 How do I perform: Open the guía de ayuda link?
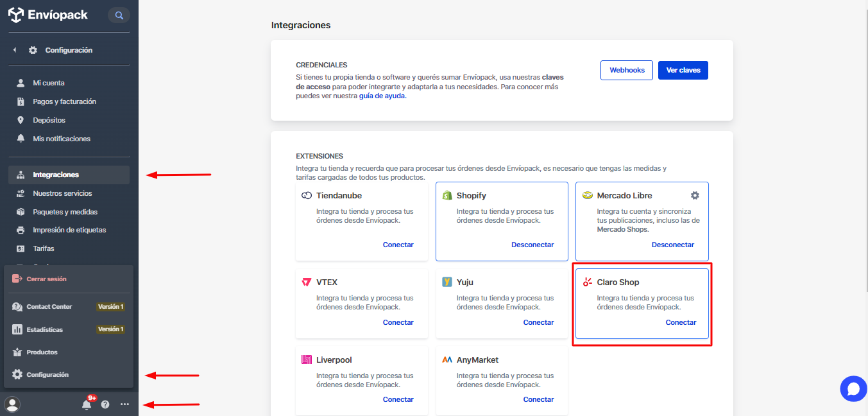383,96
